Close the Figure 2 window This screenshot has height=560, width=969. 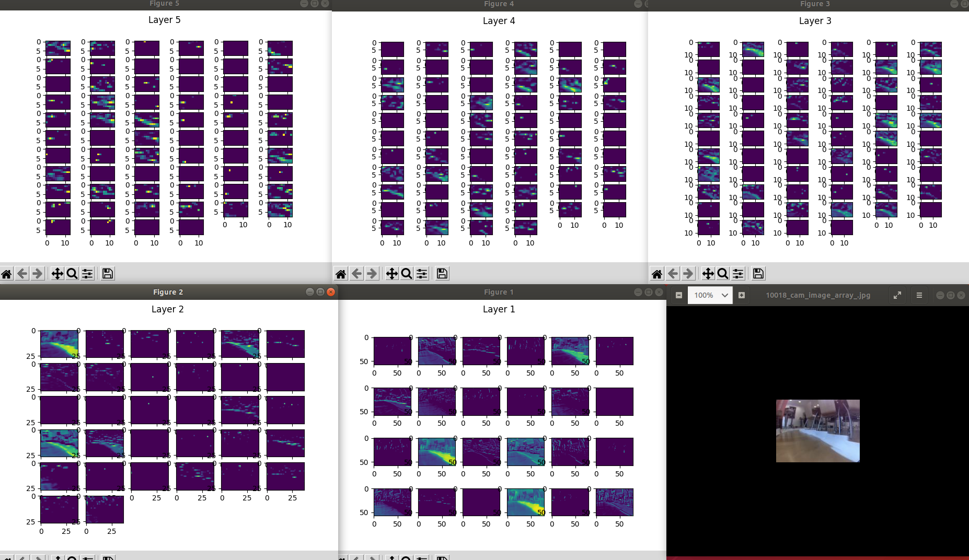tap(331, 292)
